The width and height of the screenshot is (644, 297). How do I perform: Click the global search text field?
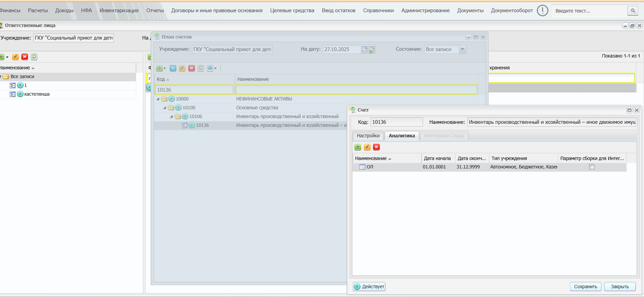point(589,11)
